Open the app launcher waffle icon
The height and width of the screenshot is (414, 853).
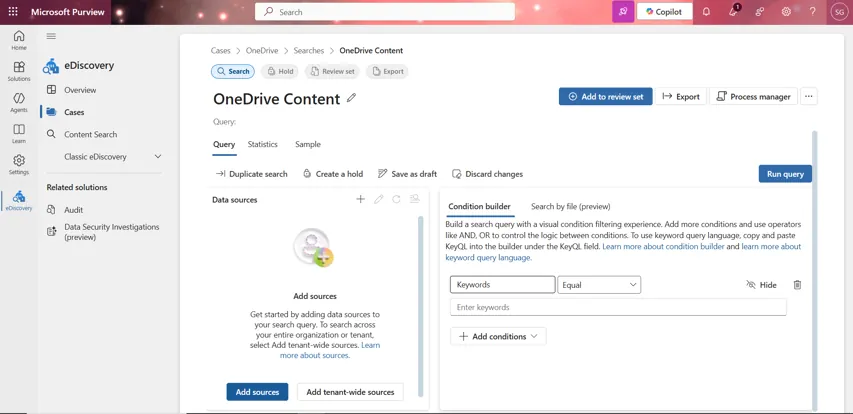pyautogui.click(x=13, y=11)
